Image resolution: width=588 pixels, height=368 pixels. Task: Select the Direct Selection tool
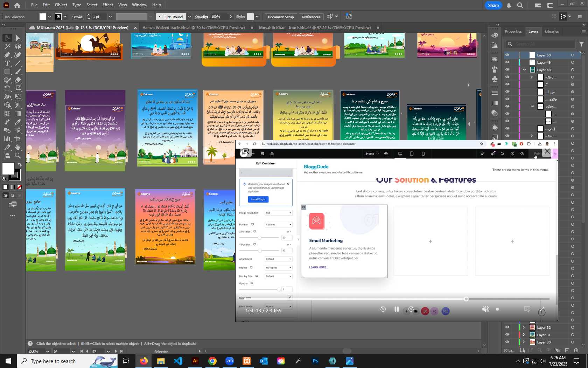click(x=18, y=38)
